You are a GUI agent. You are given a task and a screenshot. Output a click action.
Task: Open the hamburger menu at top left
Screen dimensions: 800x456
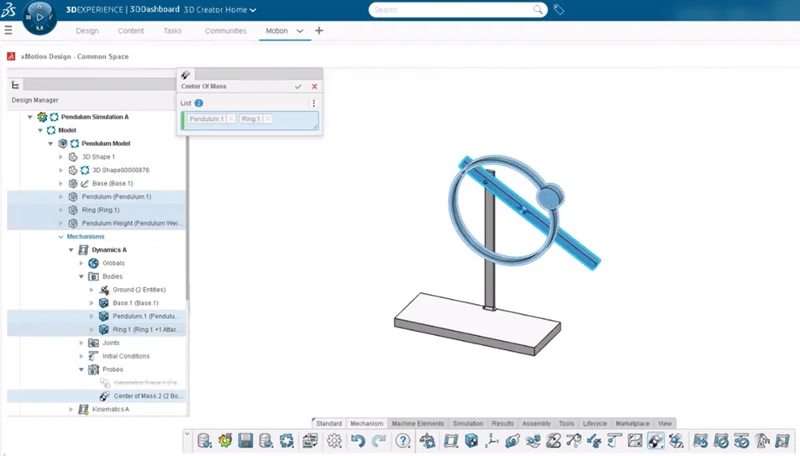tap(8, 31)
